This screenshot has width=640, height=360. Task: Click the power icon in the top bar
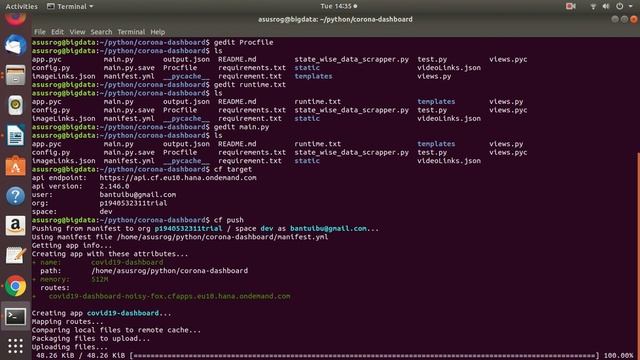pyautogui.click(x=620, y=6)
